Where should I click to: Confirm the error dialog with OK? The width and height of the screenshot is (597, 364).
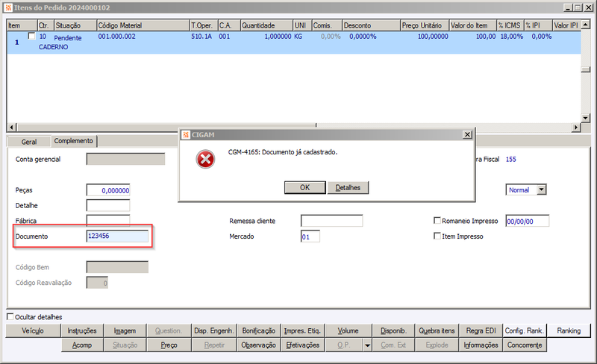[304, 187]
